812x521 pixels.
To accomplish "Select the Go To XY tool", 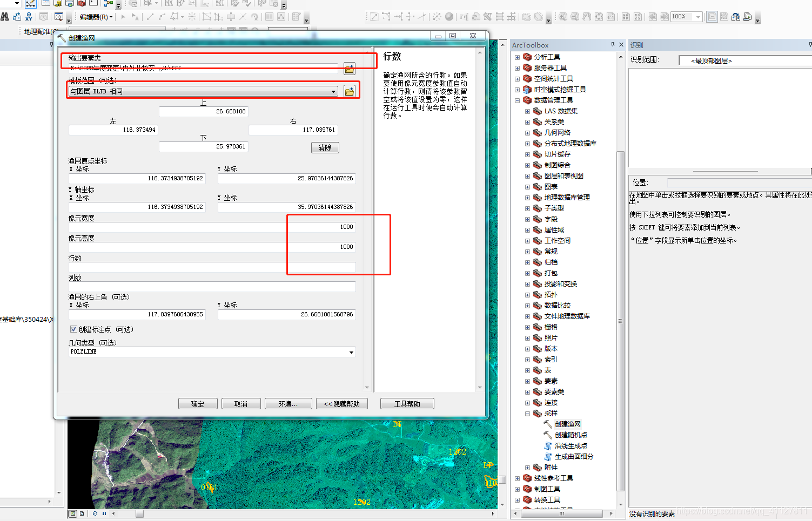I will (29, 17).
